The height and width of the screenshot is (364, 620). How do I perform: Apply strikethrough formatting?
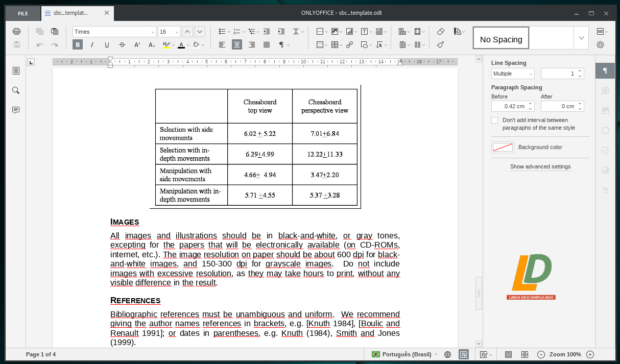(x=122, y=45)
